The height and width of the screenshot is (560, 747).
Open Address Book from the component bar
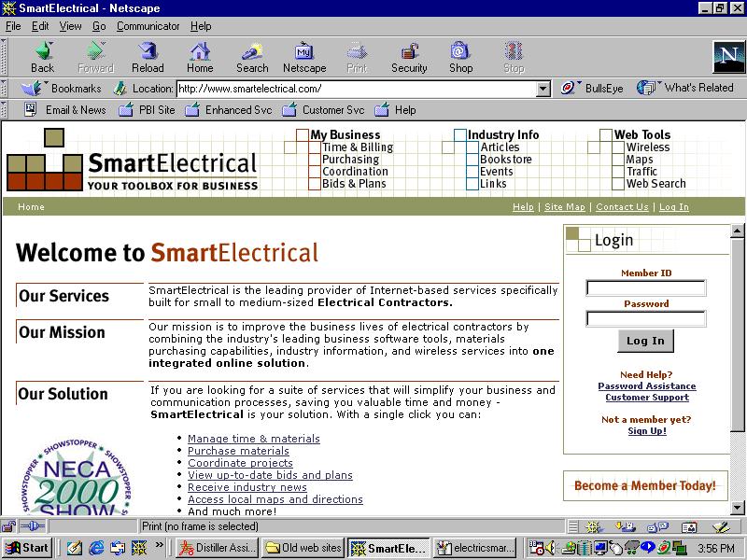(x=689, y=526)
